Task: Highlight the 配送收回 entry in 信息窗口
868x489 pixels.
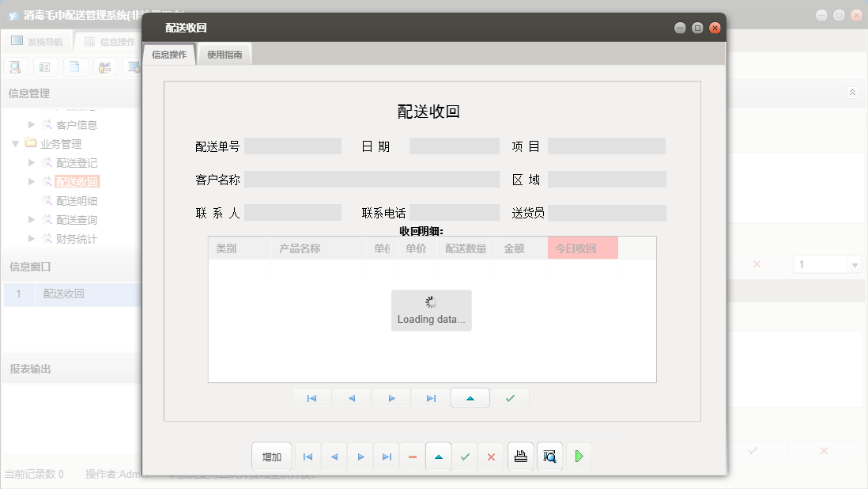Action: coord(63,294)
